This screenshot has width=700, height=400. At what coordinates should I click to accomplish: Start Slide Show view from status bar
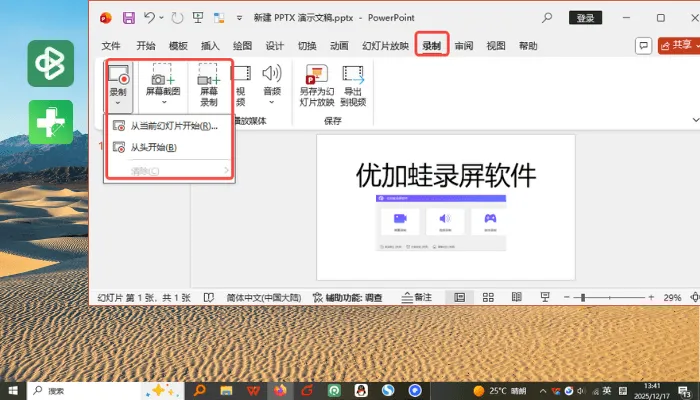click(545, 297)
